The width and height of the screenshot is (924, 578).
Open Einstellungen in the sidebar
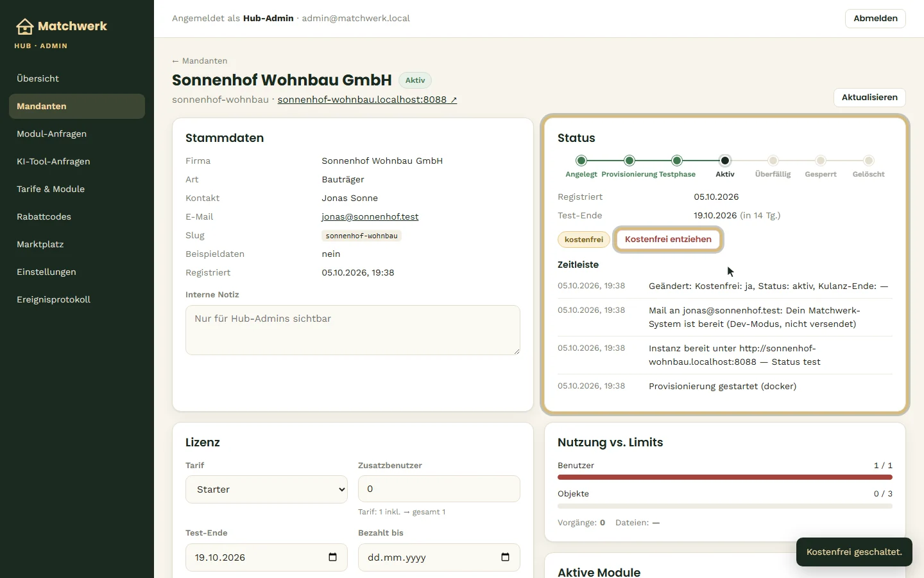[77, 272]
